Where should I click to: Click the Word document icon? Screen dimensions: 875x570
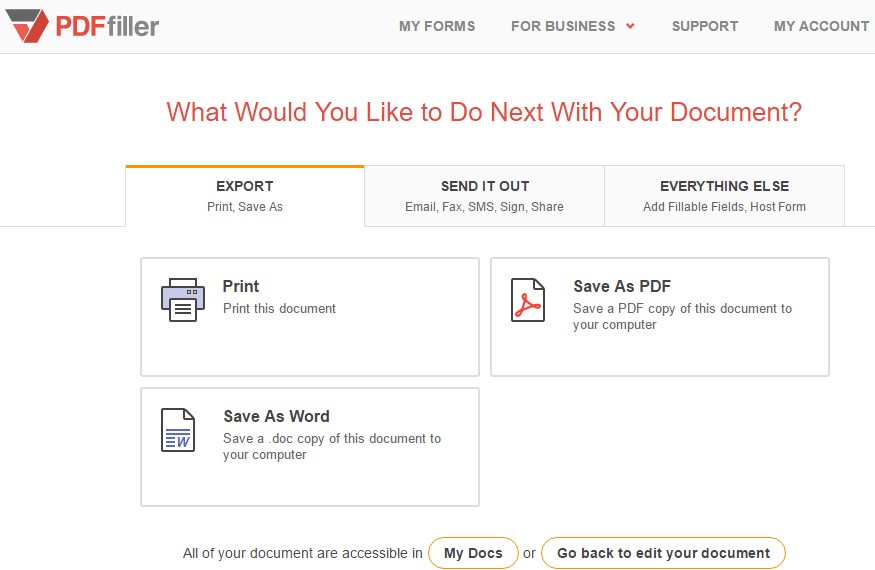pos(178,430)
